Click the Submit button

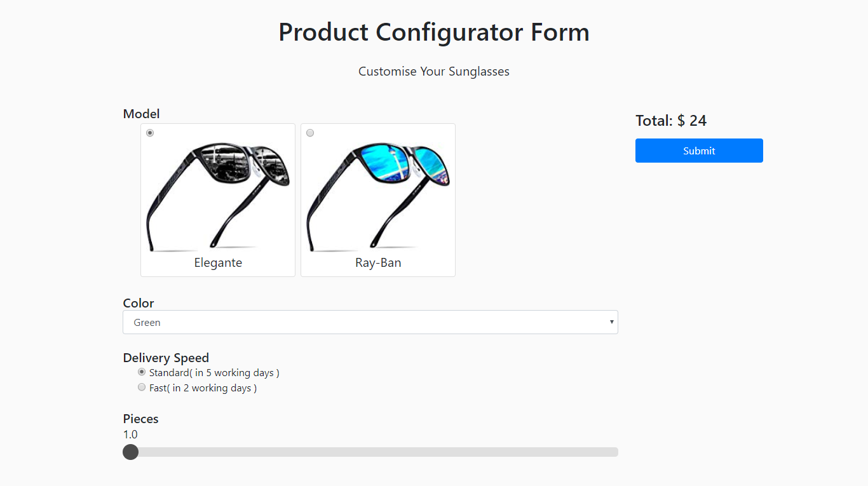(x=699, y=151)
